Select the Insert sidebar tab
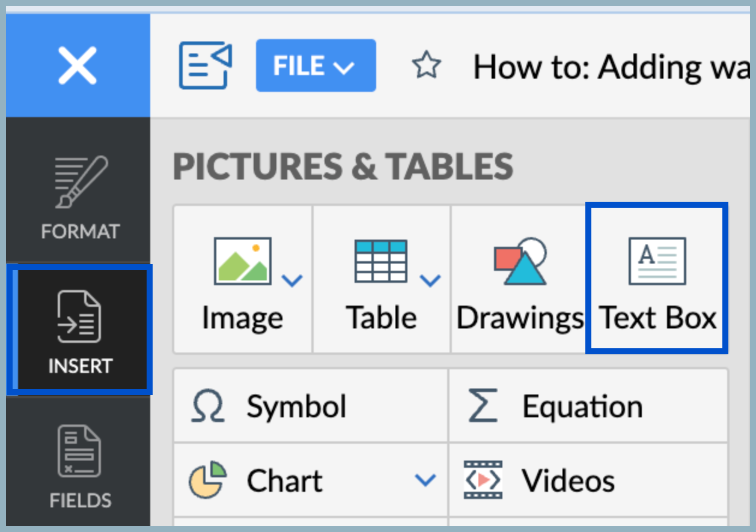Image resolution: width=756 pixels, height=532 pixels. [80, 331]
